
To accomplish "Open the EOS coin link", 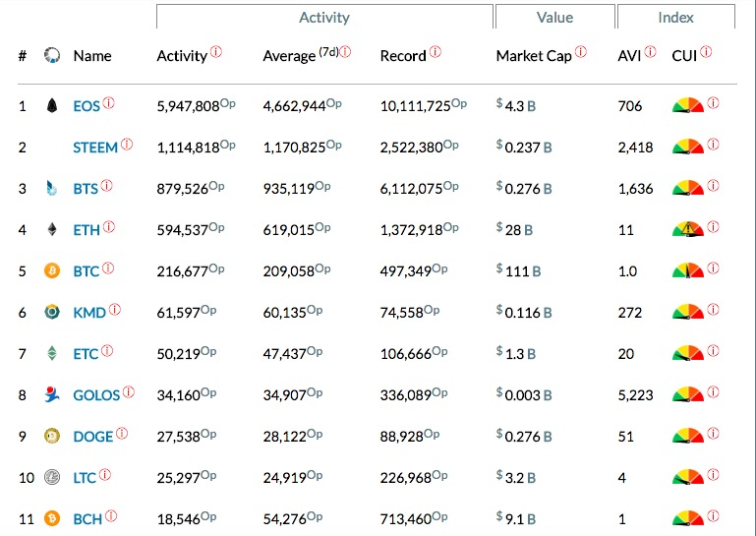I will point(87,106).
